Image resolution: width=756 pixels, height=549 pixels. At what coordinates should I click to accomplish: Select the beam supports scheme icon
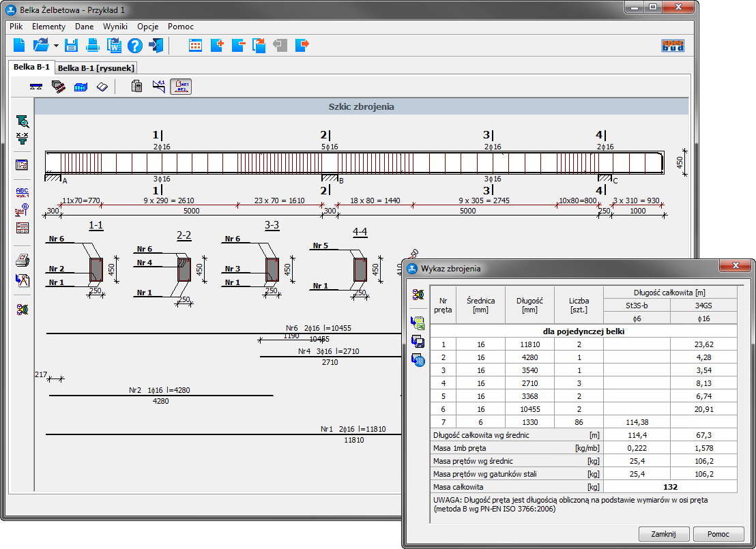coord(35,87)
